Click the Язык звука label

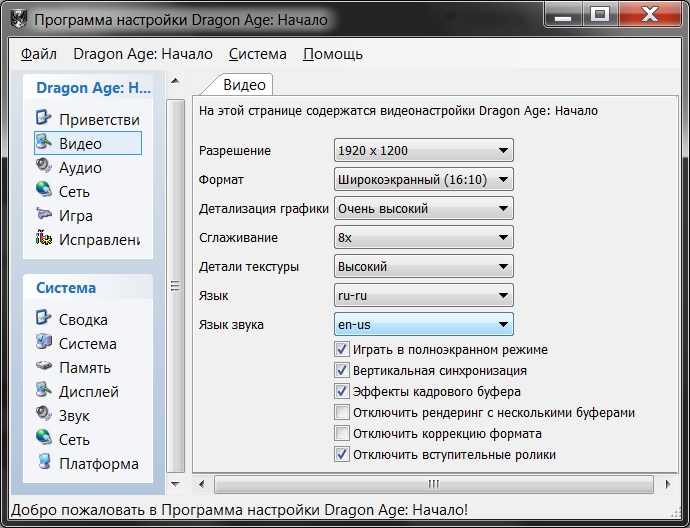[231, 325]
